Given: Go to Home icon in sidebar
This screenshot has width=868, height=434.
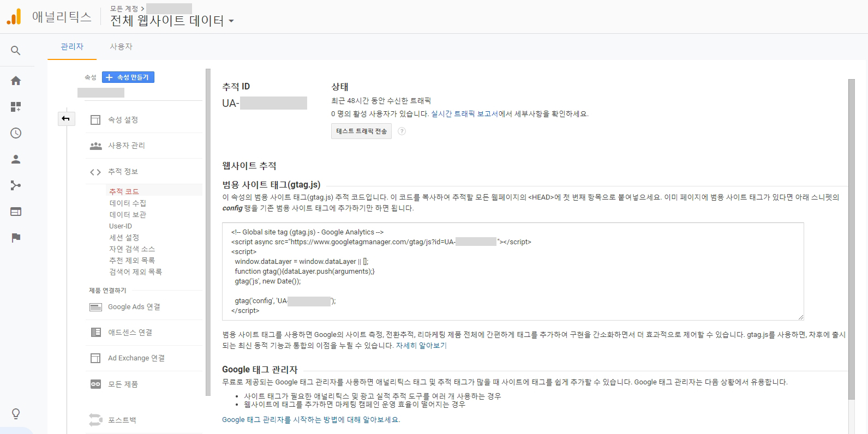Looking at the screenshot, I should click(x=16, y=81).
